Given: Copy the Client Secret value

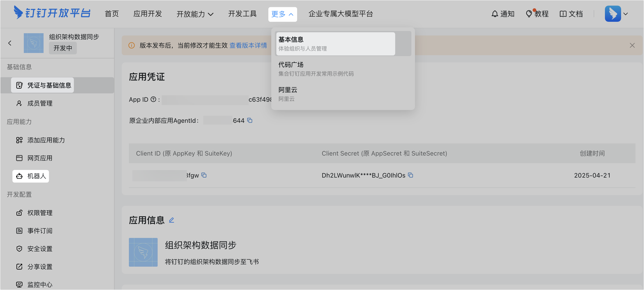Looking at the screenshot, I should [x=410, y=175].
